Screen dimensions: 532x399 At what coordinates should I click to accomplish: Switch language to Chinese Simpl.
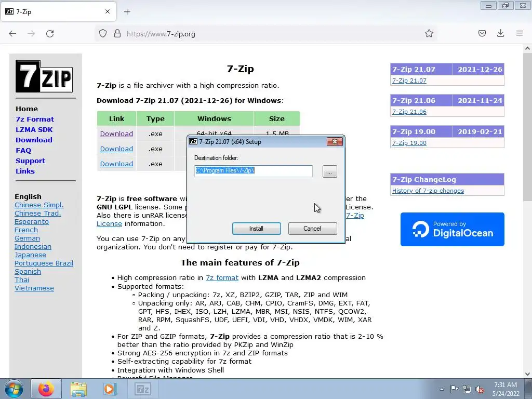39,205
